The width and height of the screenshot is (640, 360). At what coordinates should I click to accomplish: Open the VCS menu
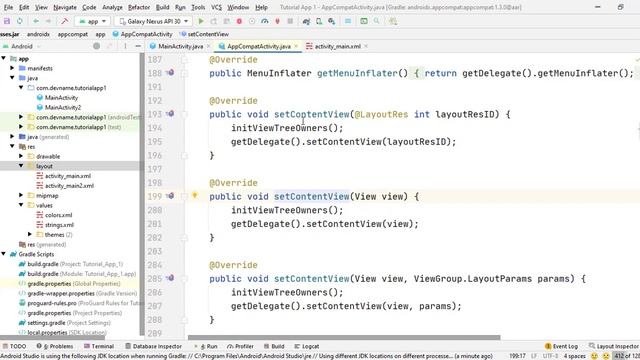(216, 7)
